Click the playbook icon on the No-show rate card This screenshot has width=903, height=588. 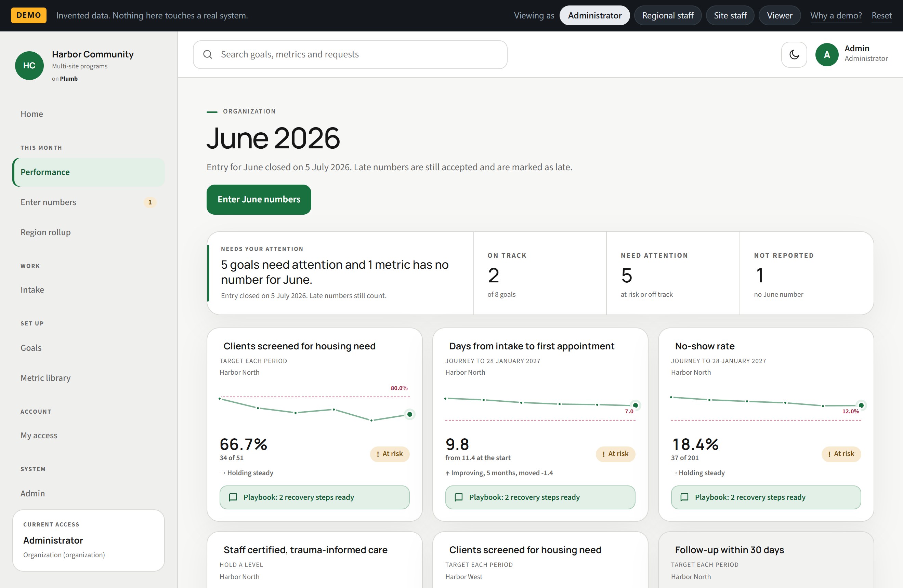pyautogui.click(x=684, y=497)
